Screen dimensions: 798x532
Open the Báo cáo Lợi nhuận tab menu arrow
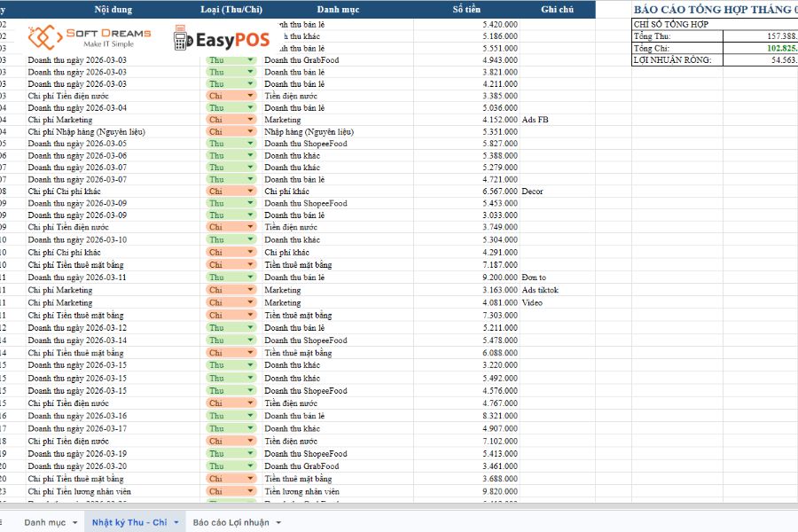click(x=278, y=523)
